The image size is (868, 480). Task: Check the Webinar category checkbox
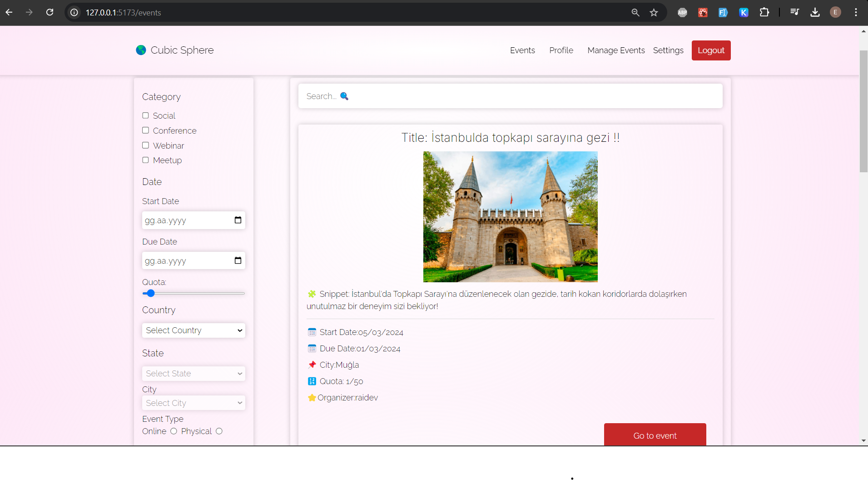(x=145, y=145)
